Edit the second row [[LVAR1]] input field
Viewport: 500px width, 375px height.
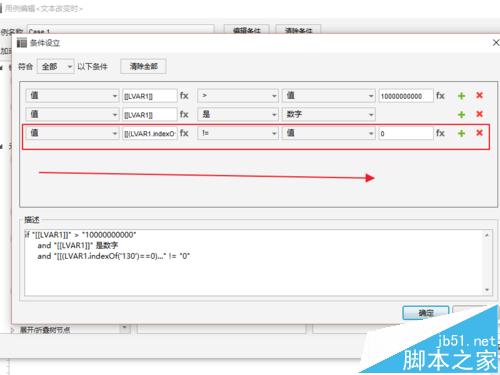pyautogui.click(x=150, y=115)
